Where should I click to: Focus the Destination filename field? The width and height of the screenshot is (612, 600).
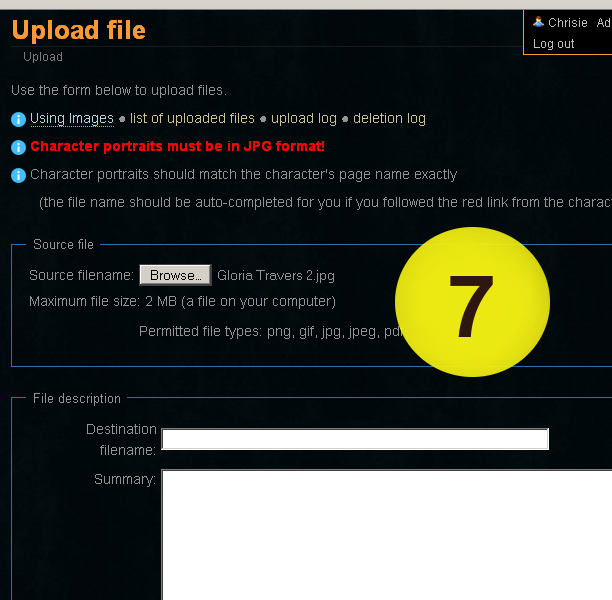pyautogui.click(x=355, y=439)
